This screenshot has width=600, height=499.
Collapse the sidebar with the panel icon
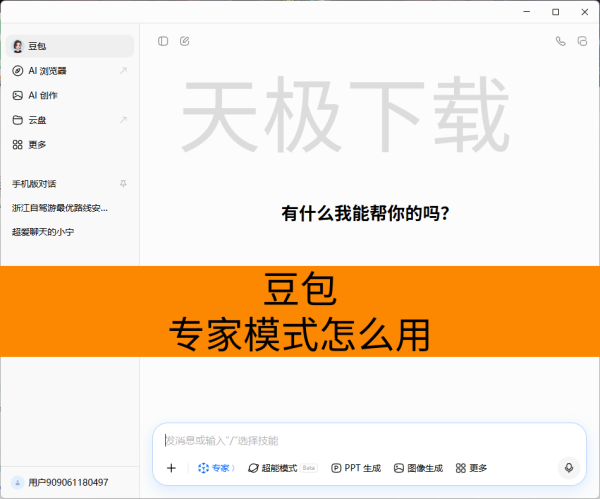pos(163,41)
